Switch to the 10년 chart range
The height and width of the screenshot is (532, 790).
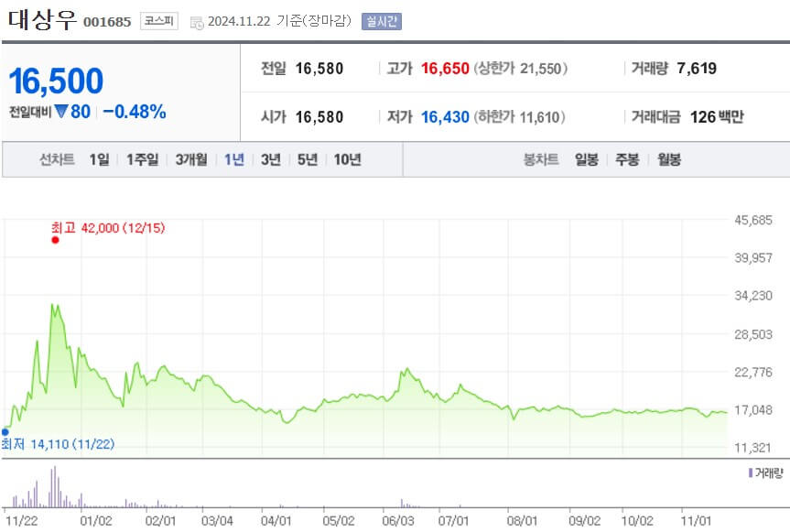[348, 159]
